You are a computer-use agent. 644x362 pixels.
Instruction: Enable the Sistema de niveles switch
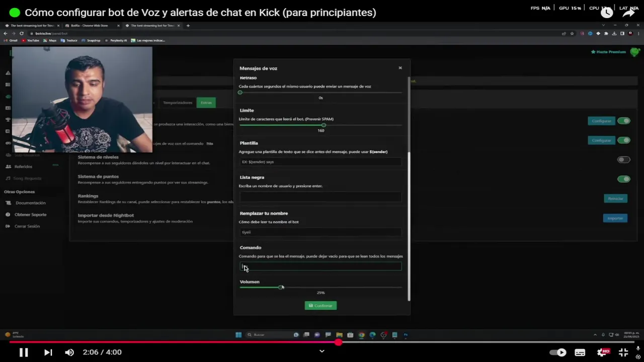(x=624, y=159)
